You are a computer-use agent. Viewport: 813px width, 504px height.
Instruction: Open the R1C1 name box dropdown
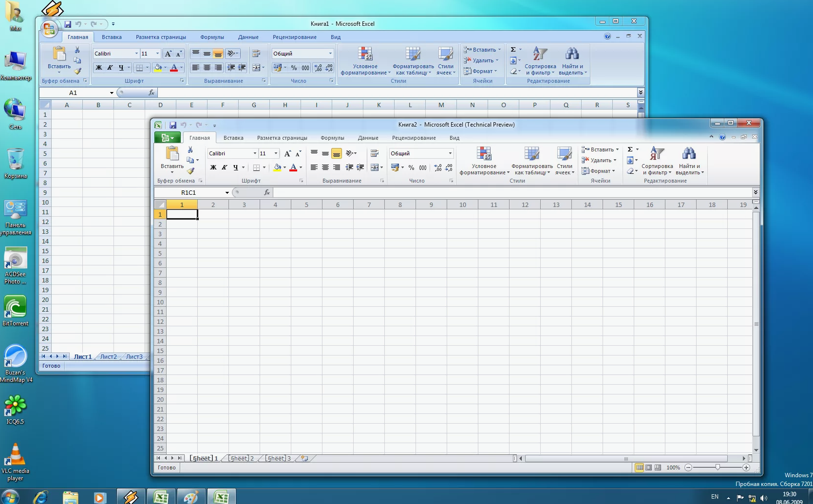coord(227,193)
